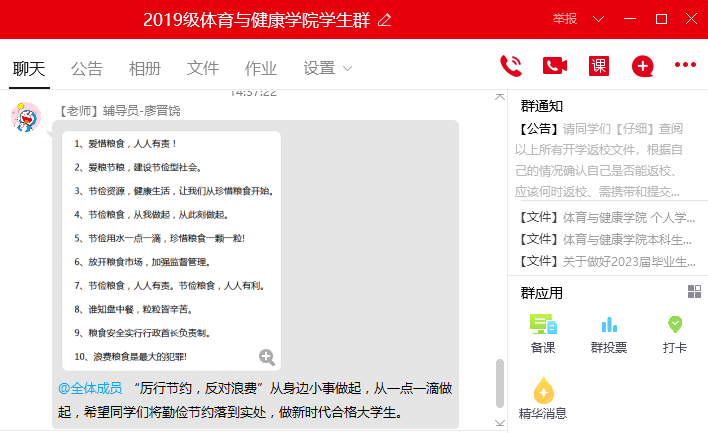This screenshot has width=708, height=433.
Task: Open group apps grid icon
Action: [694, 291]
